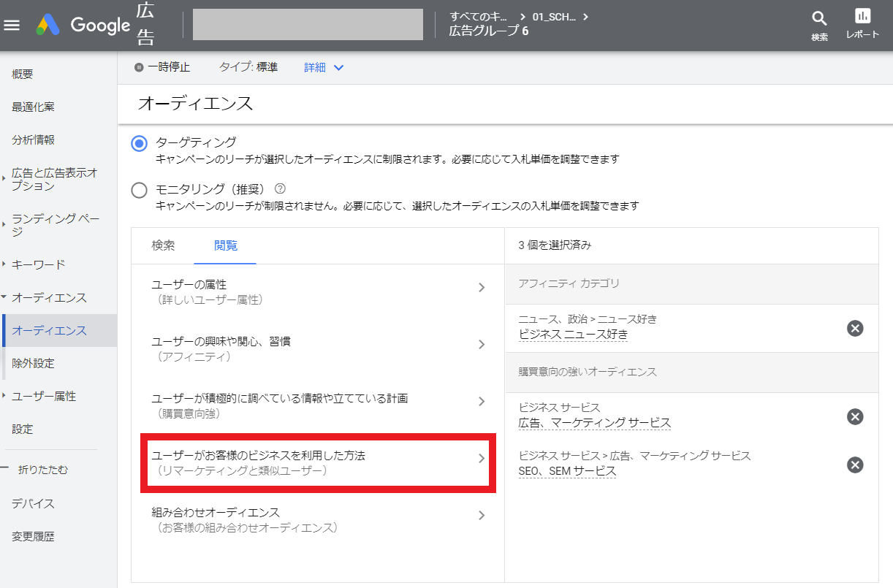Open the hamburger main menu

tap(12, 25)
